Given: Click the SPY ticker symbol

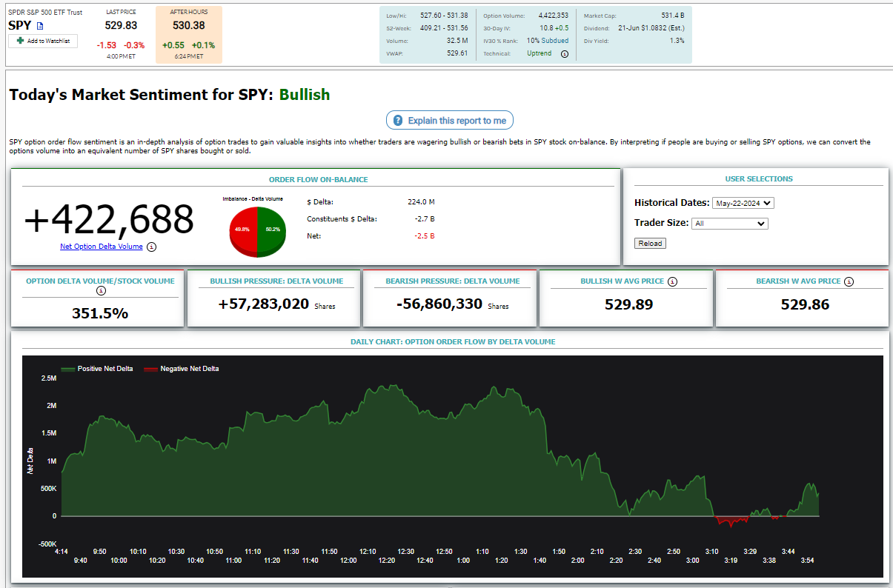Looking at the screenshot, I should coord(20,26).
